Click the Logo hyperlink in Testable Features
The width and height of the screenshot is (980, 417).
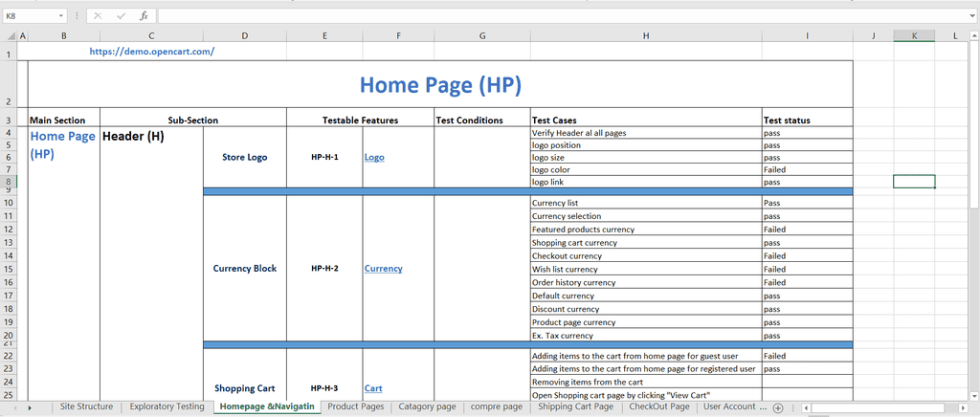pos(374,157)
